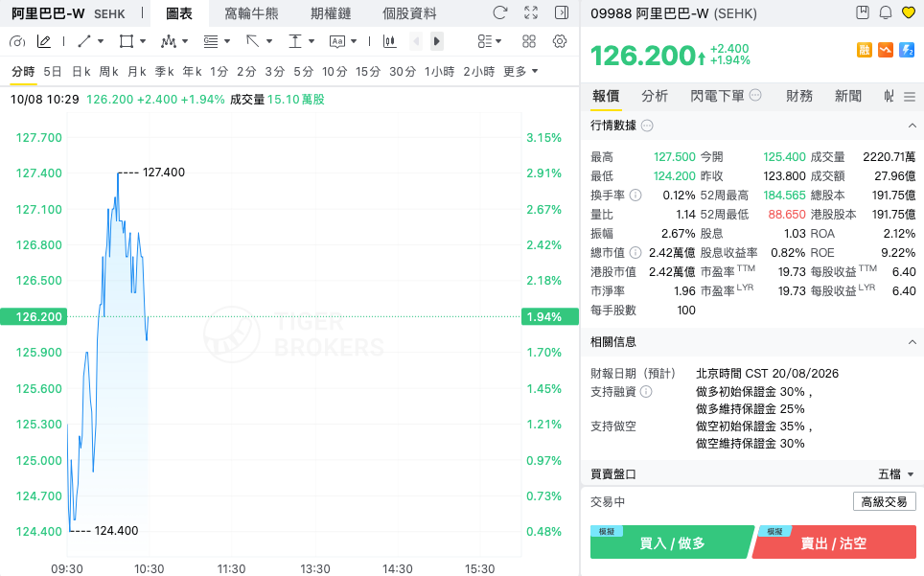Click the blue lightning Level 2 badge
Image resolution: width=924 pixels, height=576 pixels.
[x=907, y=50]
